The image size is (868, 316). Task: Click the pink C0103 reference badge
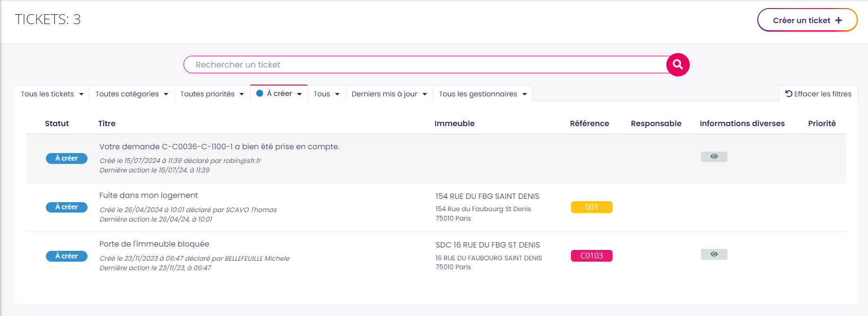click(x=592, y=256)
